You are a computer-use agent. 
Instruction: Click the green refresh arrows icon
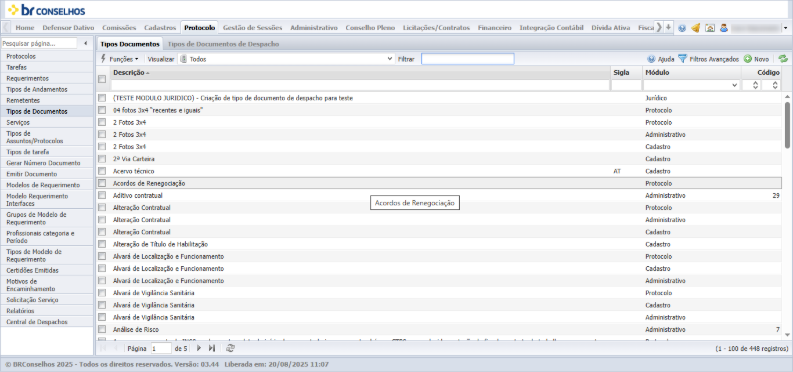coord(783,59)
